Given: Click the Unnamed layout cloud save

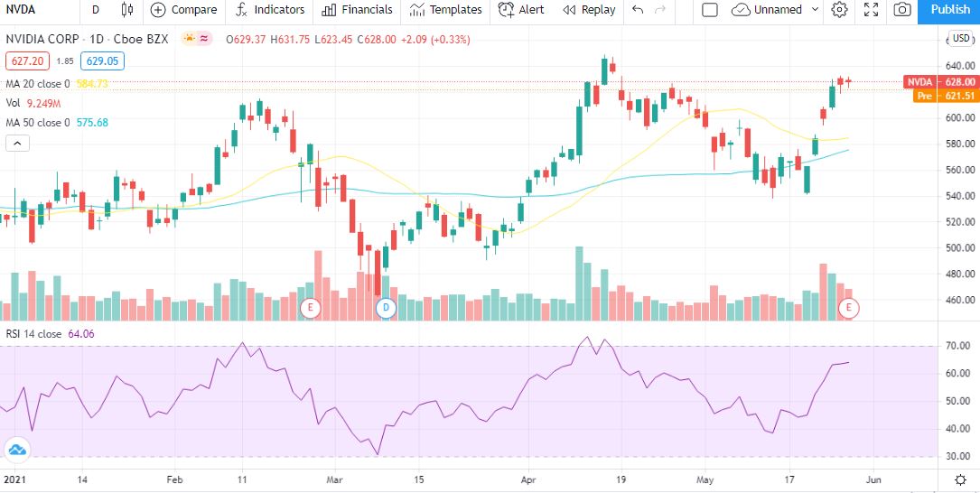Looking at the screenshot, I should [767, 9].
